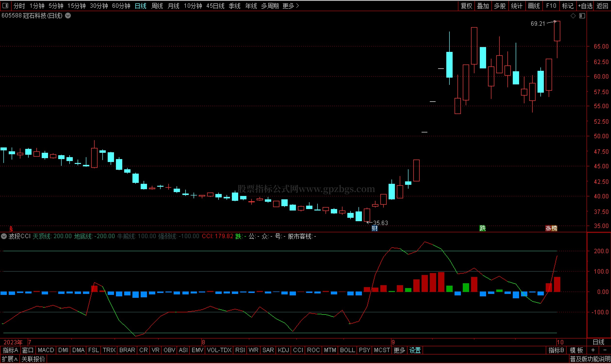Select the DMA indicator
The width and height of the screenshot is (611, 364).
pos(78,350)
